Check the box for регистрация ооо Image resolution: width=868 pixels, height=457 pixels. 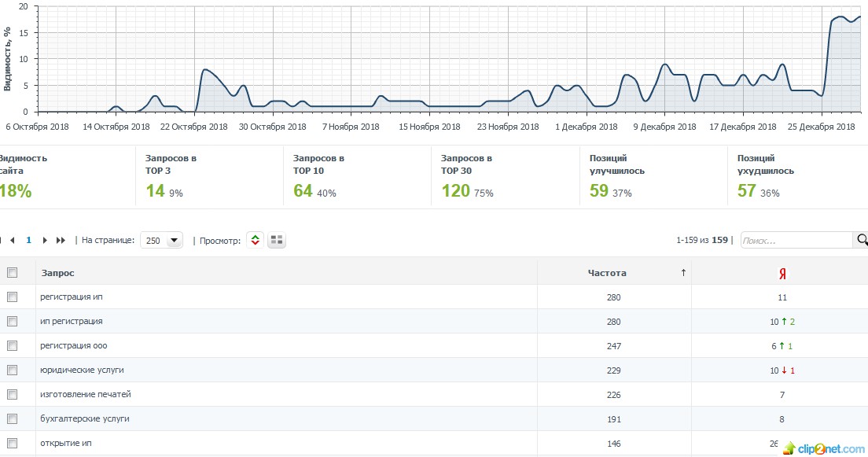(x=12, y=345)
